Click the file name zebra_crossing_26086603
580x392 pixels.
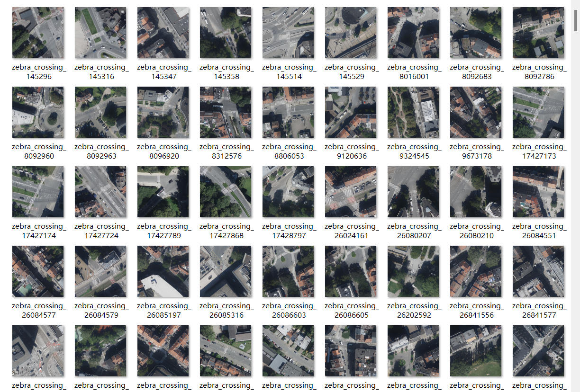tap(290, 311)
